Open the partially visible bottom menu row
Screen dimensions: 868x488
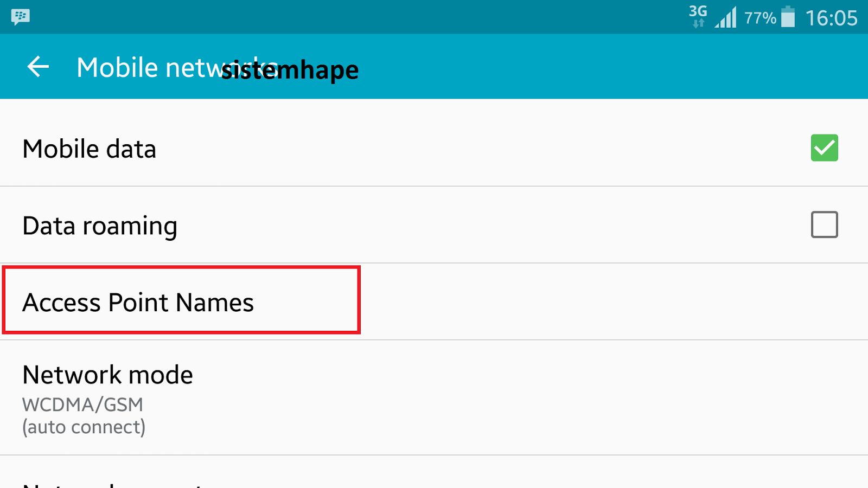434,472
